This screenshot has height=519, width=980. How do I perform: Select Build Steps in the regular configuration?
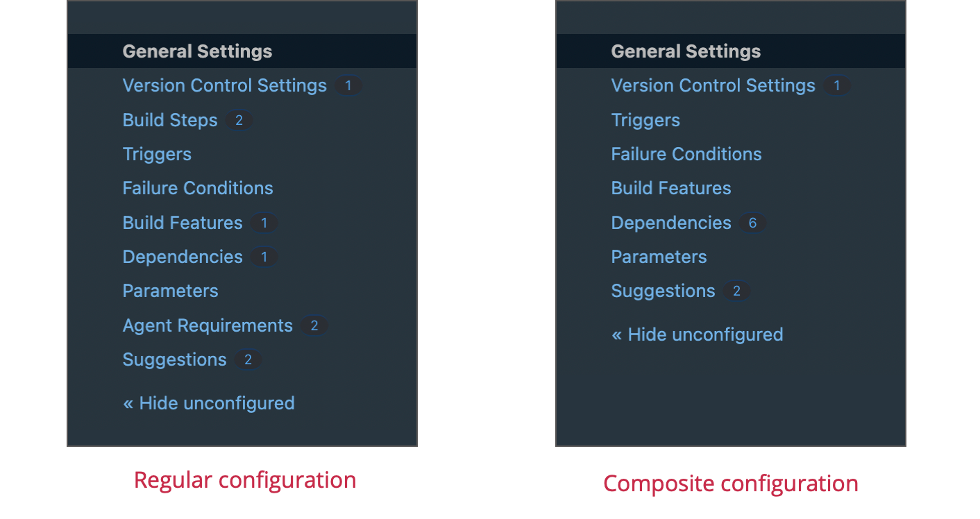pyautogui.click(x=169, y=119)
